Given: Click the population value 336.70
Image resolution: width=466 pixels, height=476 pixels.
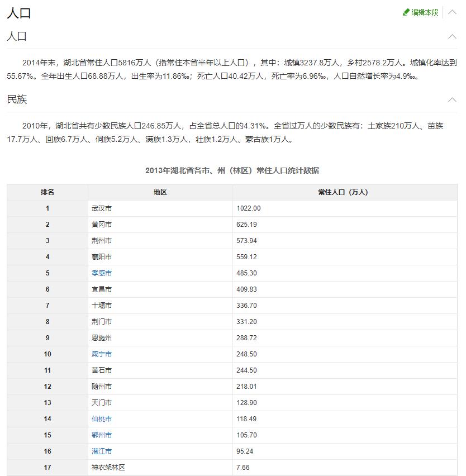Looking at the screenshot, I should 246,306.
